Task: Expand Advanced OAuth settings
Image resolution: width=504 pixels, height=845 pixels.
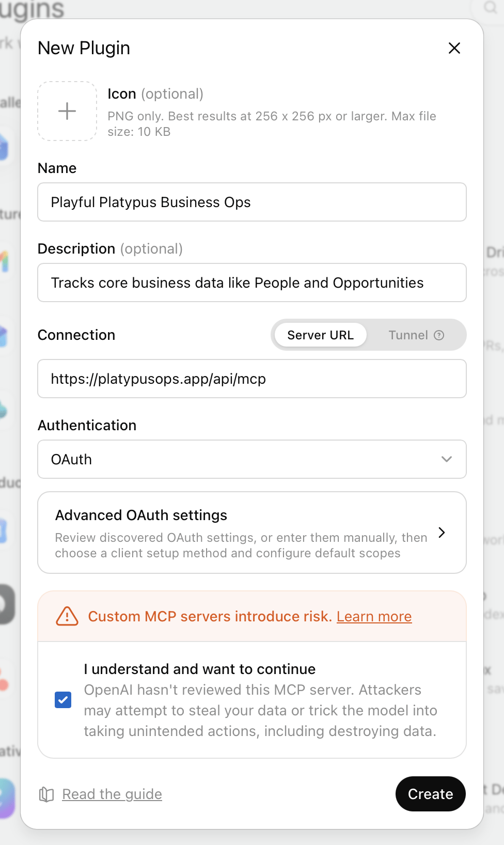Action: pyautogui.click(x=252, y=533)
